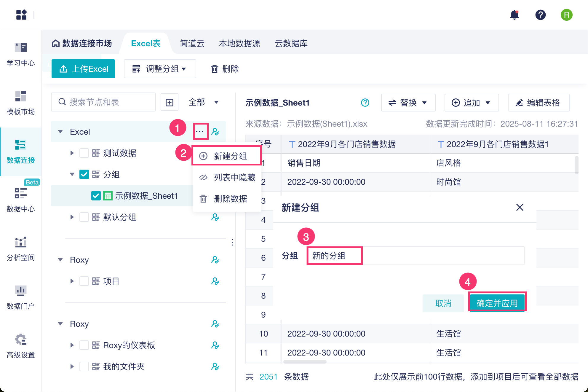Image resolution: width=588 pixels, height=392 pixels.
Task: Click the add node plus icon next to search
Action: [x=170, y=102]
